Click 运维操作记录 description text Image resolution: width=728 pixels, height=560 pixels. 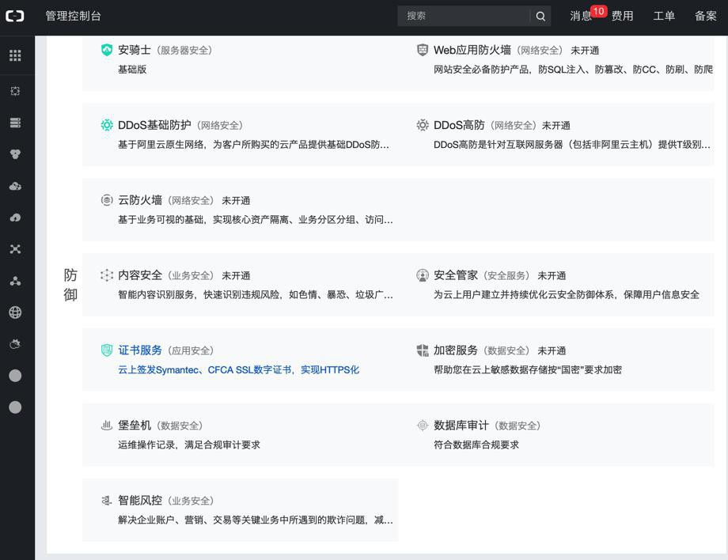pos(189,445)
